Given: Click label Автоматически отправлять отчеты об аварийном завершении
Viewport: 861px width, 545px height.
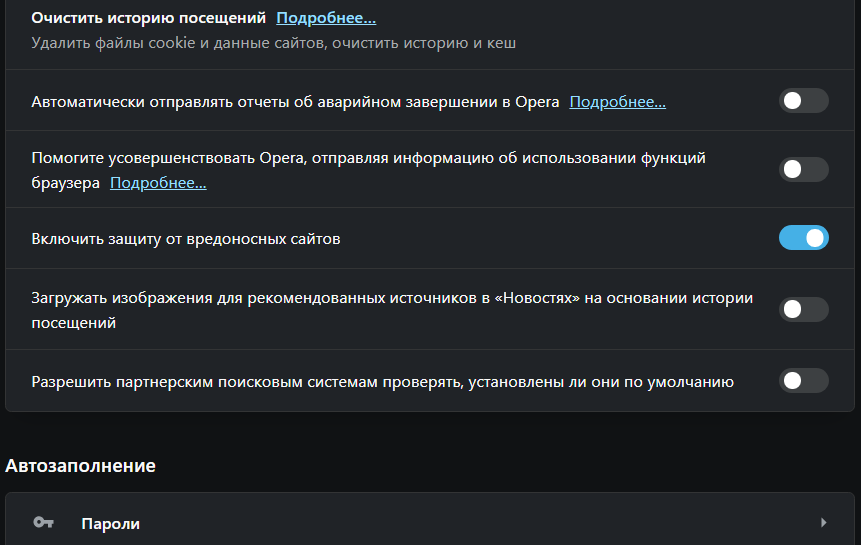Looking at the screenshot, I should [295, 102].
